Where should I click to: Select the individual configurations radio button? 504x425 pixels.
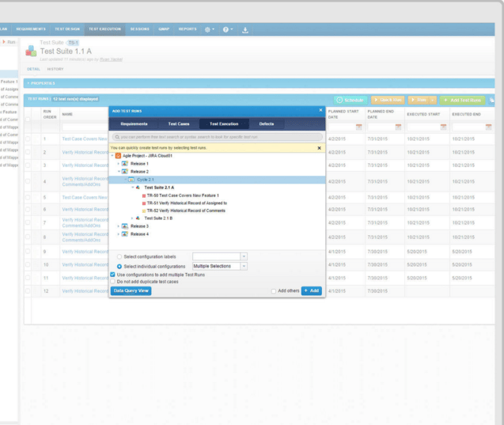119,266
